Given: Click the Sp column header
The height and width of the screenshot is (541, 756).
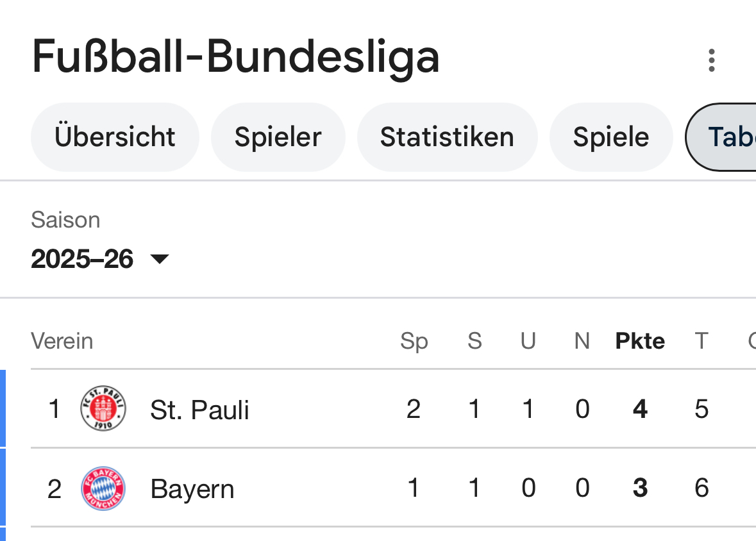Looking at the screenshot, I should click(414, 341).
